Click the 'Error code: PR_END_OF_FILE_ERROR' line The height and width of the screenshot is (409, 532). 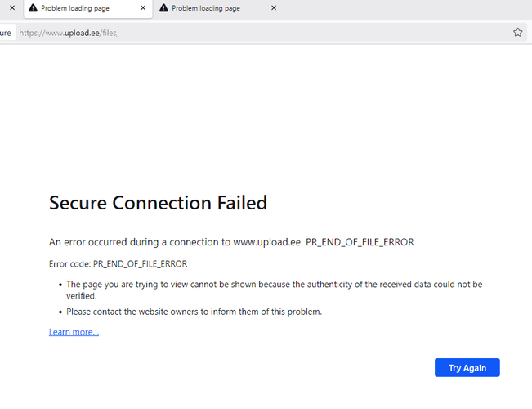click(x=118, y=264)
